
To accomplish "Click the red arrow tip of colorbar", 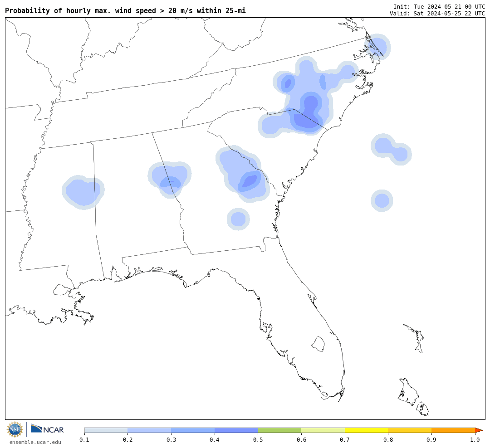I will [x=479, y=430].
